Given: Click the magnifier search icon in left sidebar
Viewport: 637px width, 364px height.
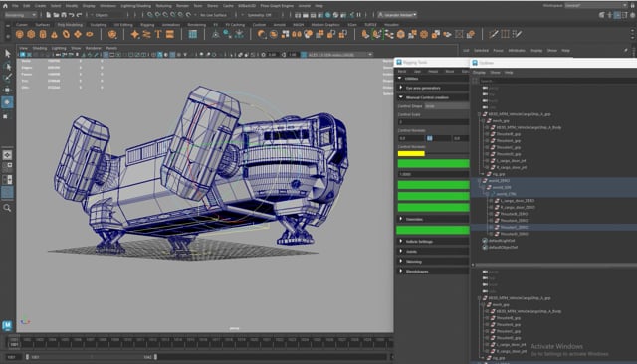Looking at the screenshot, I should (x=7, y=208).
